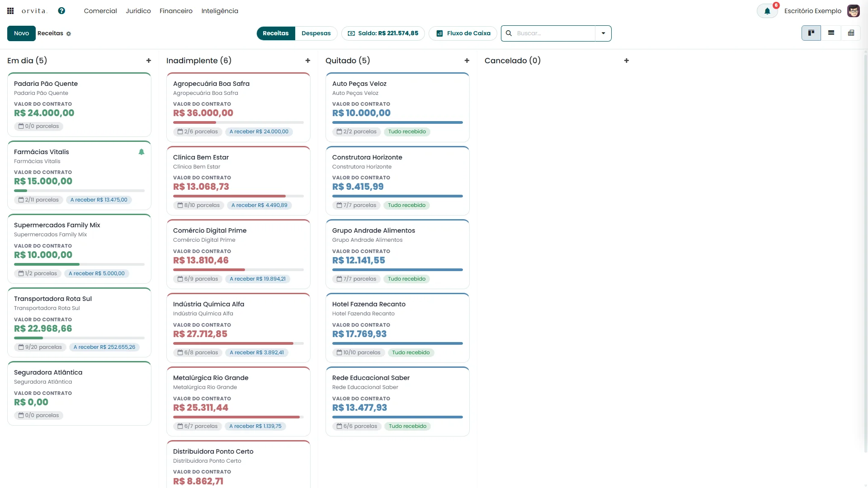Screen dimensions: 868x488
Task: Add a card to Inadimplente column
Action: coord(308,61)
